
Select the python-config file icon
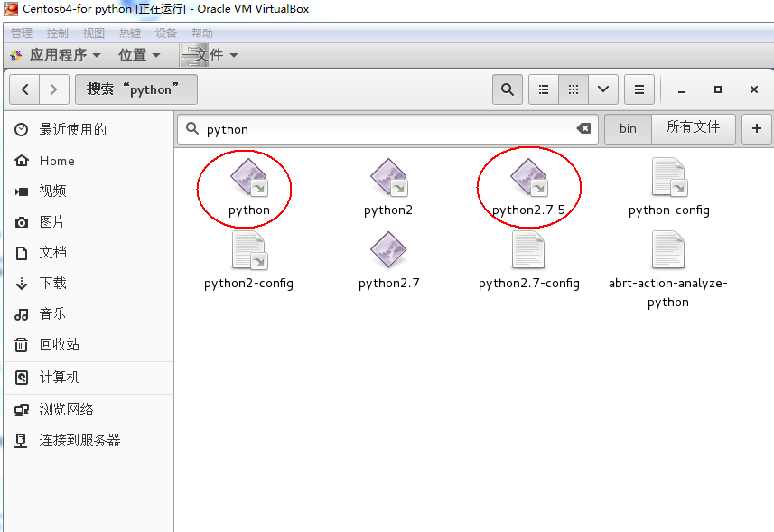tap(669, 177)
